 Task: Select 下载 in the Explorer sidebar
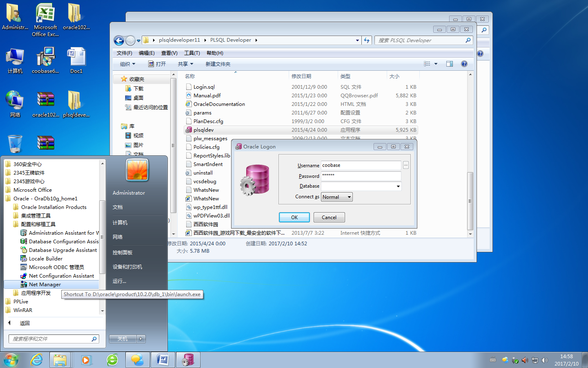pos(134,88)
